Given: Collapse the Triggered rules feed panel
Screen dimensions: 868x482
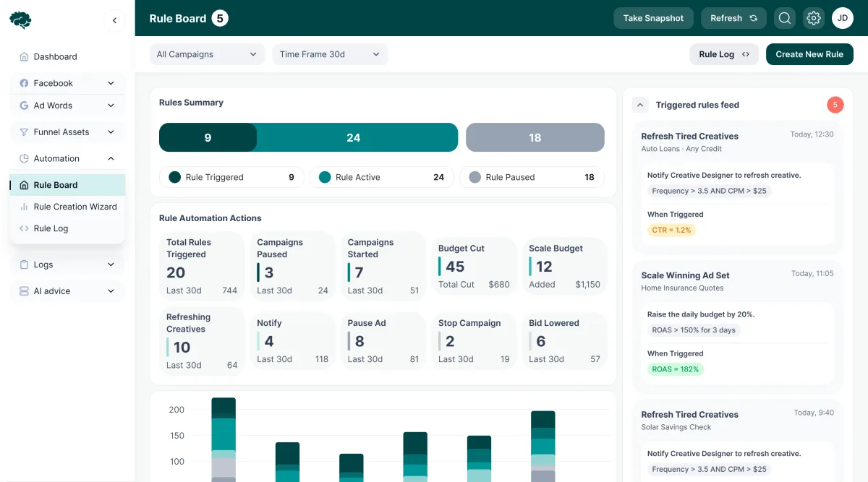Looking at the screenshot, I should 640,105.
